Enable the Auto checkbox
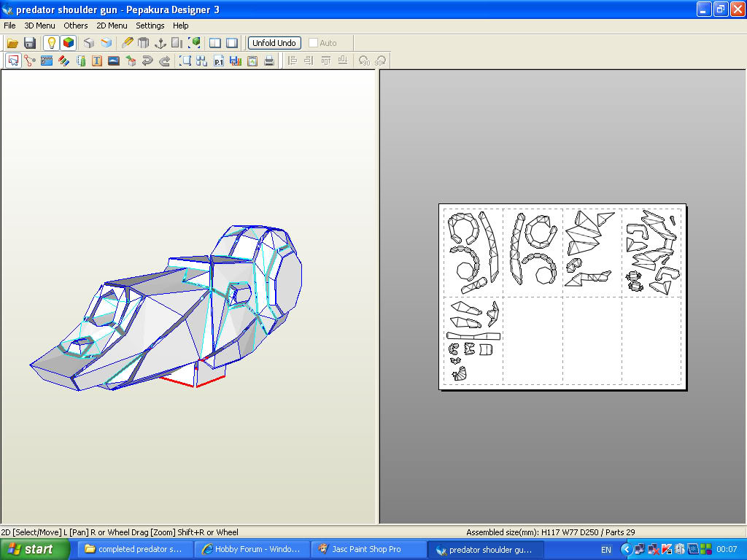This screenshot has height=560, width=747. click(314, 43)
